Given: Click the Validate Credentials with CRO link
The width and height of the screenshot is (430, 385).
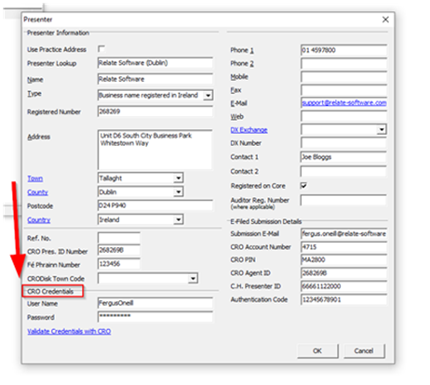Looking at the screenshot, I should [69, 331].
